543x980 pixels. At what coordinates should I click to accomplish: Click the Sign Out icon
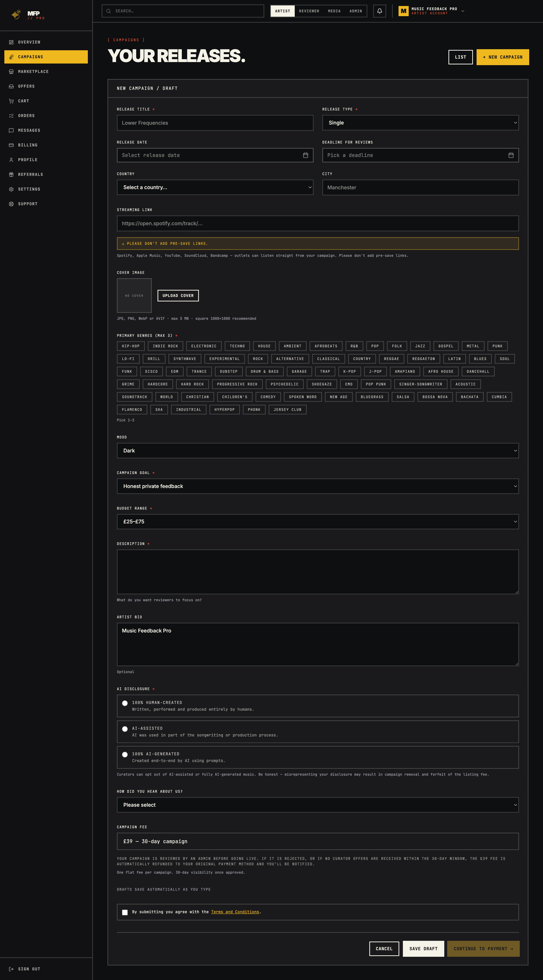coord(11,969)
